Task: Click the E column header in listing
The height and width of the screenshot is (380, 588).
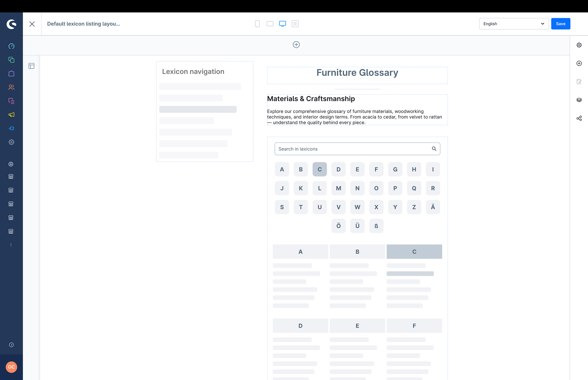Action: click(357, 326)
